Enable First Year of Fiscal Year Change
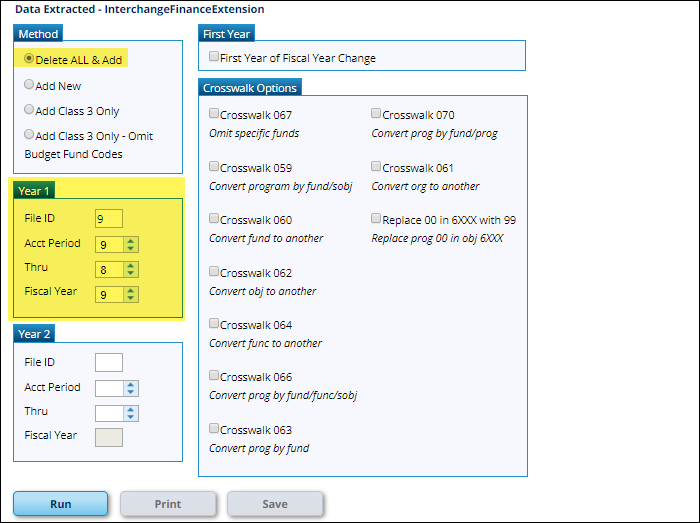 (214, 58)
